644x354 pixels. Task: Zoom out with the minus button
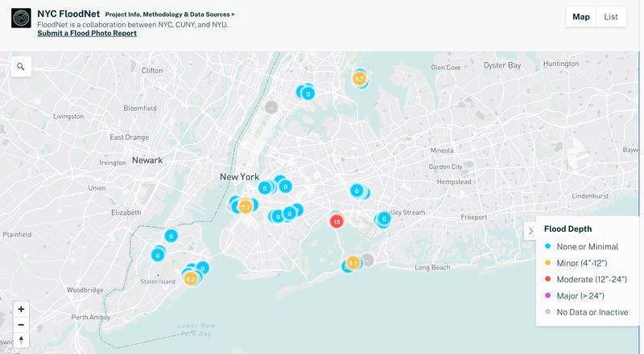(x=21, y=325)
